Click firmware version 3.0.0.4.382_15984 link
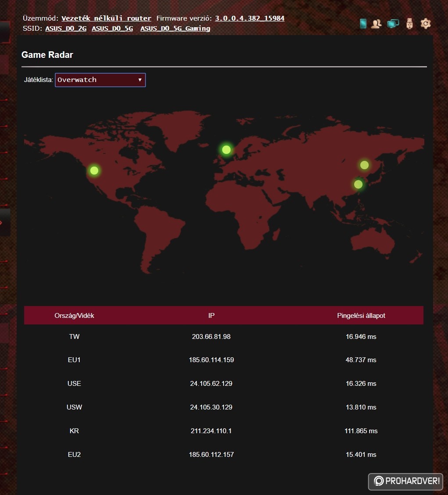Viewport: 448px width, 495px height. [250, 18]
